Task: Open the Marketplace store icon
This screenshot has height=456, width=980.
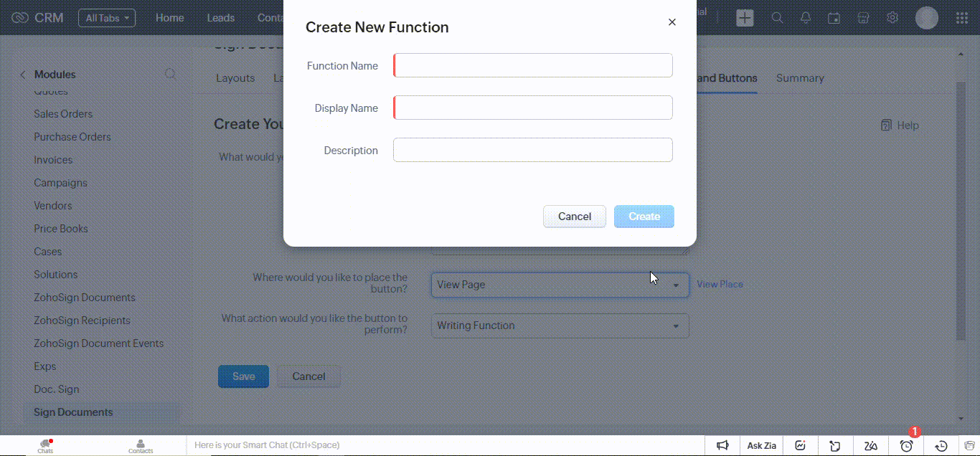Action: tap(863, 17)
